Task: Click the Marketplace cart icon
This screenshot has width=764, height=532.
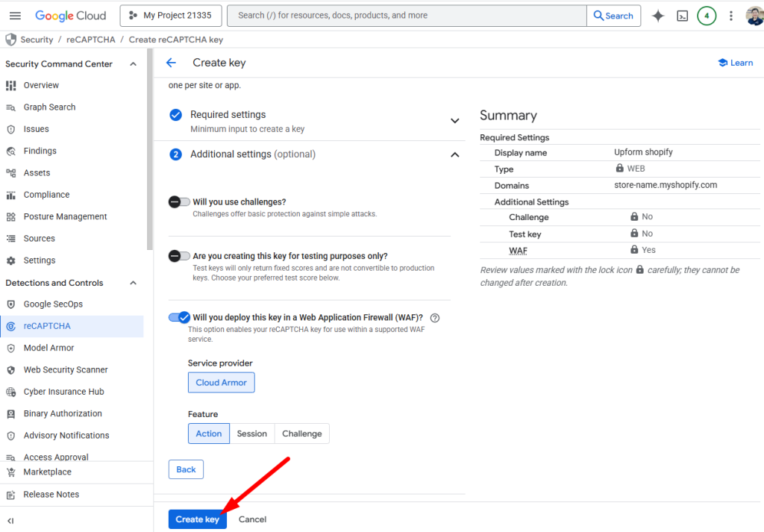Action: coord(10,472)
